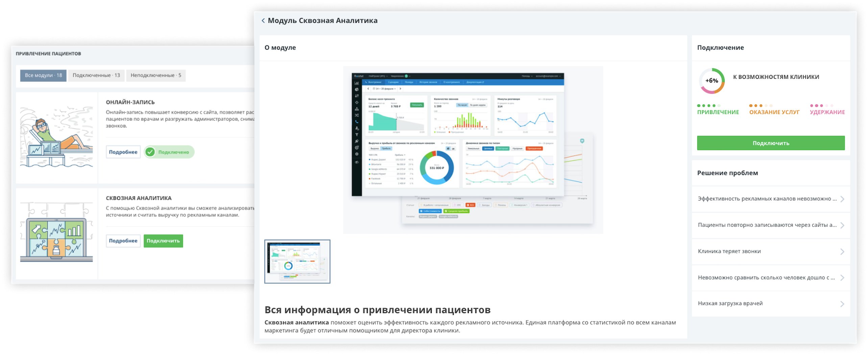Click the Сквозная аналитика puzzle laptop illustration
Viewport: 868px width, 355px height.
[x=56, y=233]
